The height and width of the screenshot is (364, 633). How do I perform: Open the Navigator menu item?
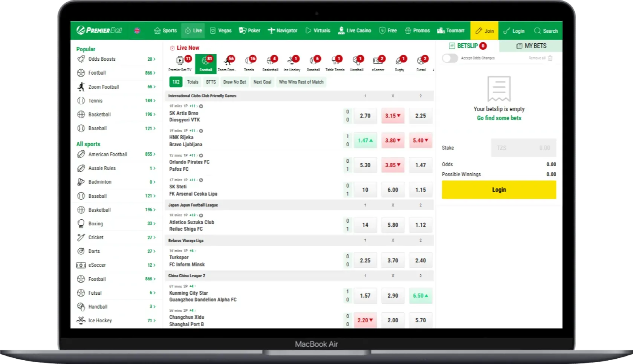283,31
